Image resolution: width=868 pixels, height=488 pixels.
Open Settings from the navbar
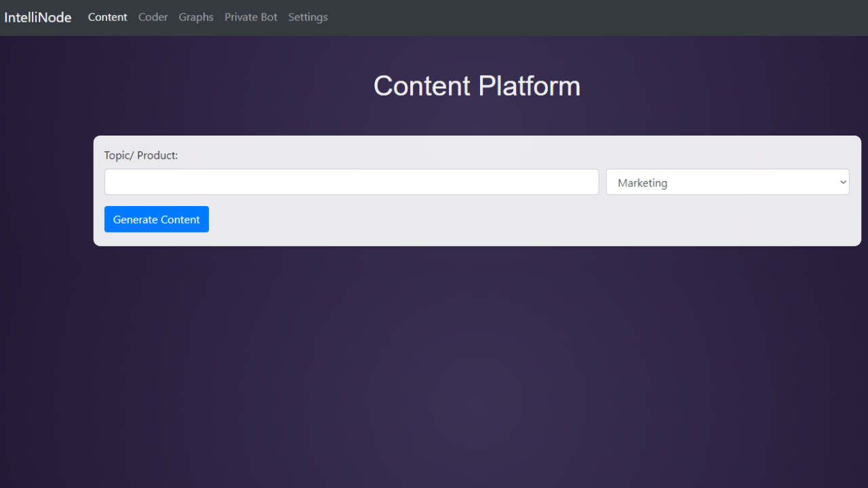[308, 18]
